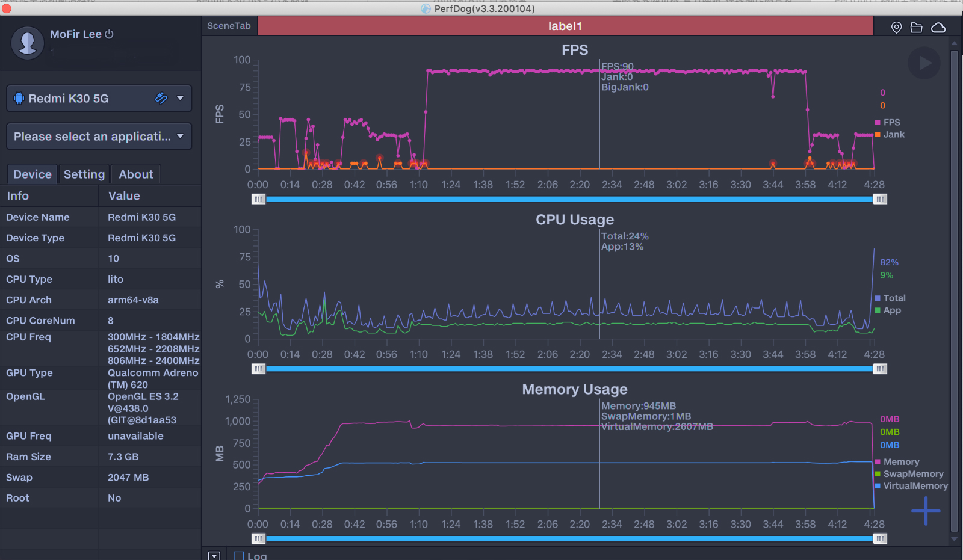Click the user avatar icon
This screenshot has width=963, height=560.
[x=28, y=43]
